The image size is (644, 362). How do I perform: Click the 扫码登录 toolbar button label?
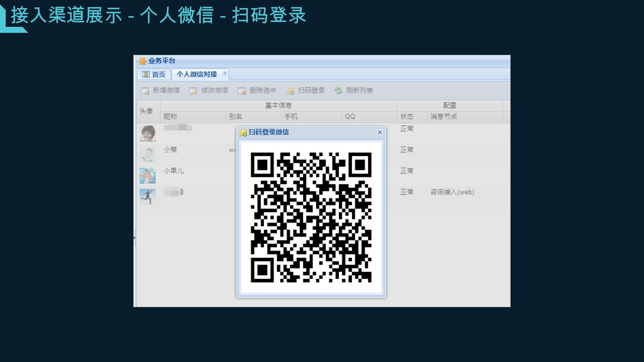pyautogui.click(x=311, y=90)
